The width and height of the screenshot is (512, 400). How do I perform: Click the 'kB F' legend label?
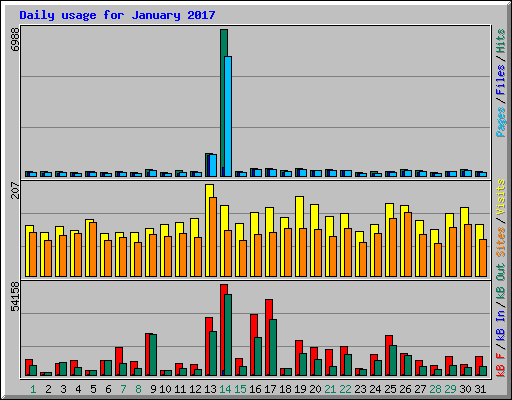point(500,365)
